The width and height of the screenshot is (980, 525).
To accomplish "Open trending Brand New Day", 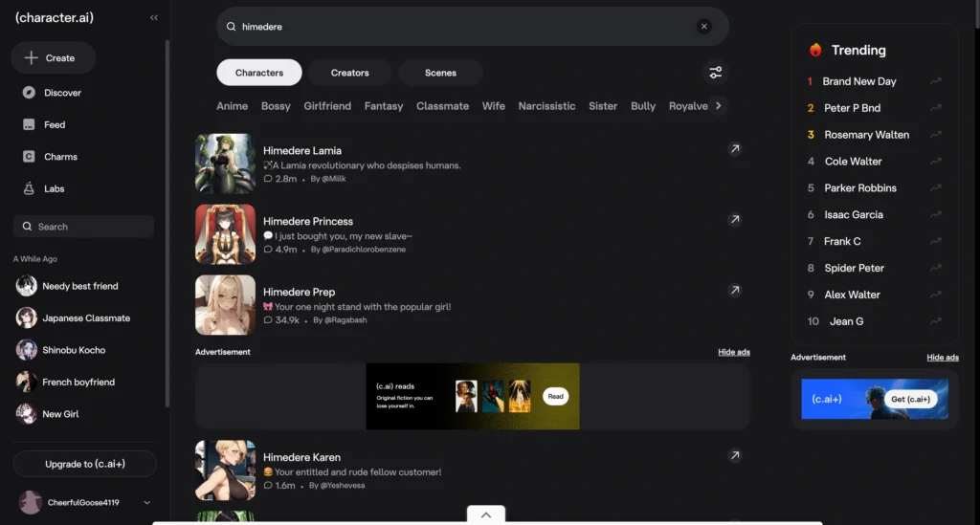I will (x=859, y=81).
